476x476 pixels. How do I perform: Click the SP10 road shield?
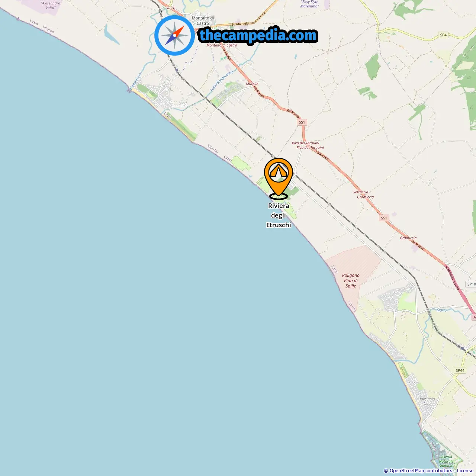click(x=471, y=284)
